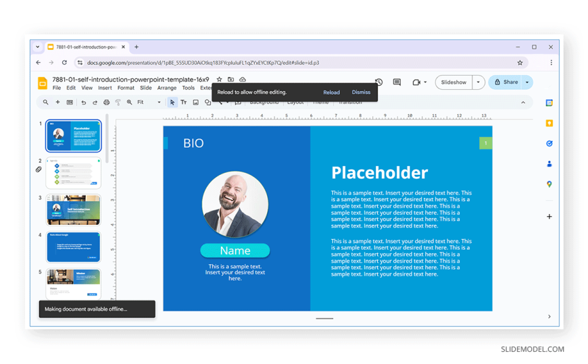588x364 pixels.
Task: Open the Chrome tab search dropdown
Action: click(37, 47)
